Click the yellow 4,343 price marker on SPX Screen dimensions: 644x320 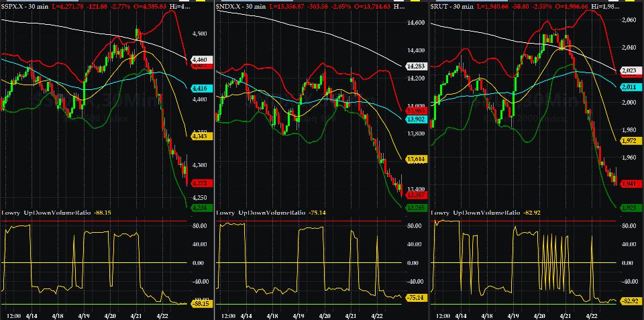click(x=200, y=136)
